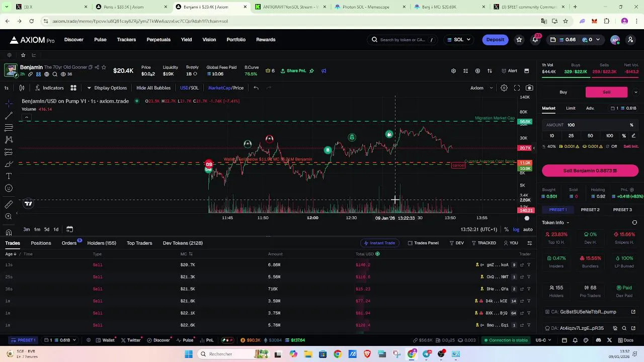The image size is (644, 362).
Task: Expand the arrow next to Sell button
Action: point(636,92)
